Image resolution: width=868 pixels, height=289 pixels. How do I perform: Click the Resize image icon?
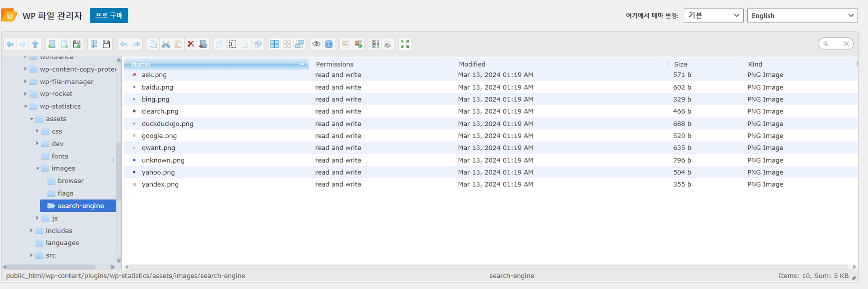point(258,44)
